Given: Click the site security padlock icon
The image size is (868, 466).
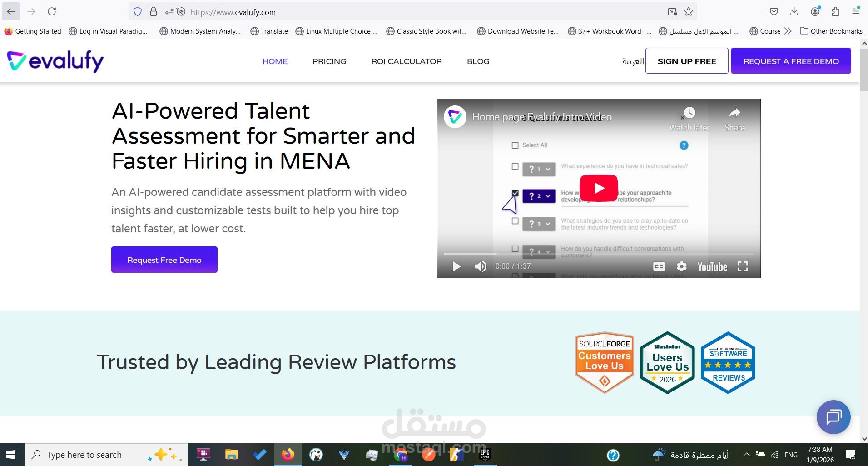Looking at the screenshot, I should tap(154, 12).
